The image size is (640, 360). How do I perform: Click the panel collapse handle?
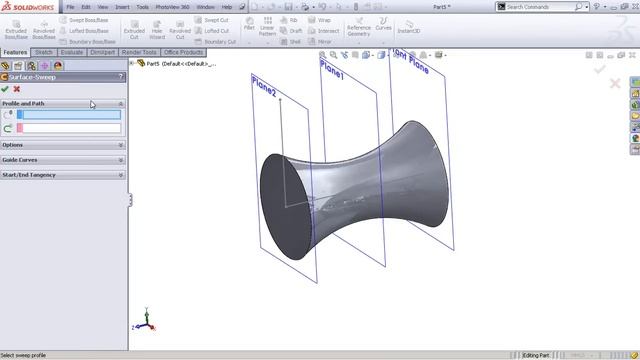coord(130,200)
